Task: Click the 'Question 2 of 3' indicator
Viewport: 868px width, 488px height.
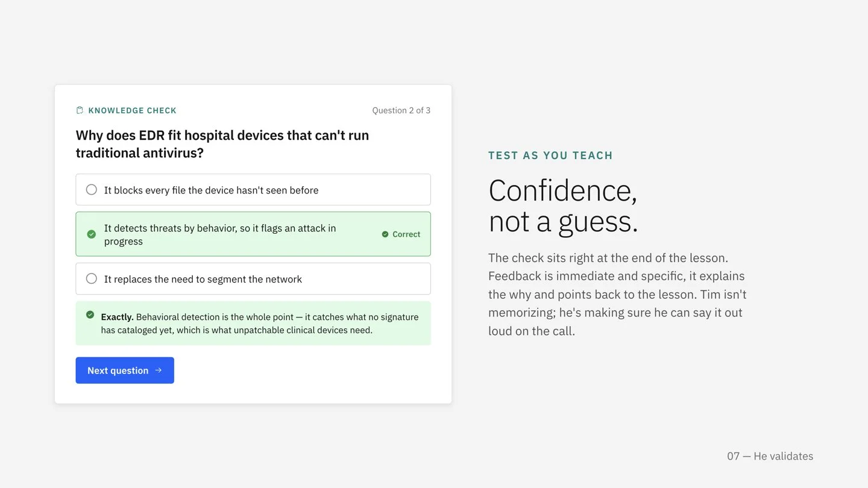Action: pyautogui.click(x=401, y=110)
